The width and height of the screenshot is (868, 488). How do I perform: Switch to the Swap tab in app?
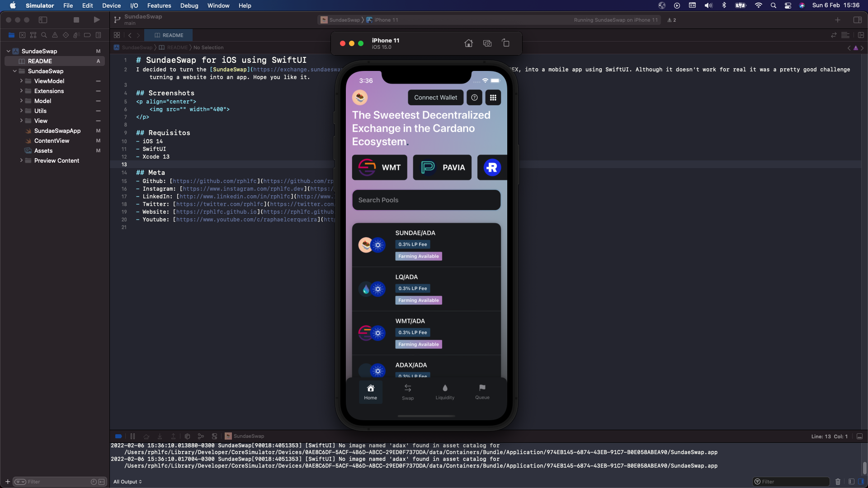(x=408, y=392)
